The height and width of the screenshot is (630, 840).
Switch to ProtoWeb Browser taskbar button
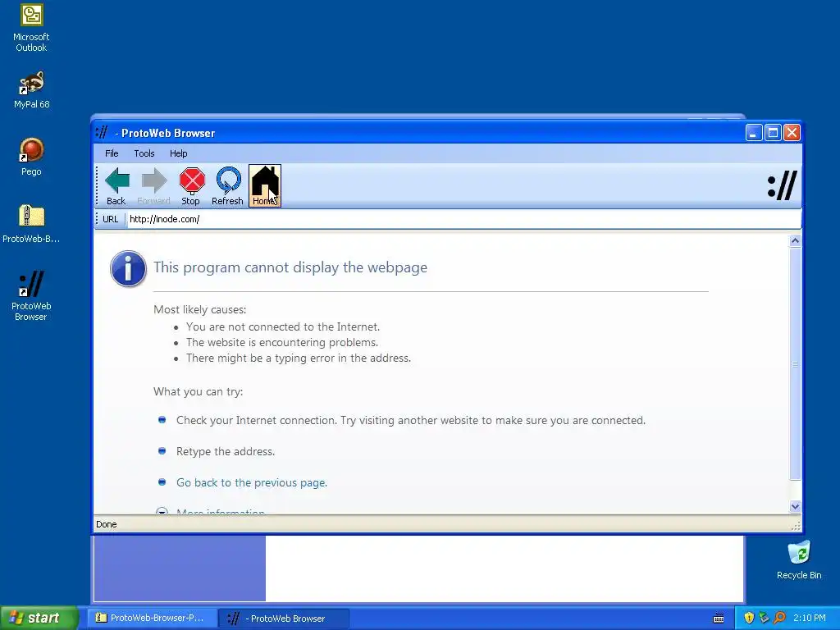[x=285, y=619]
